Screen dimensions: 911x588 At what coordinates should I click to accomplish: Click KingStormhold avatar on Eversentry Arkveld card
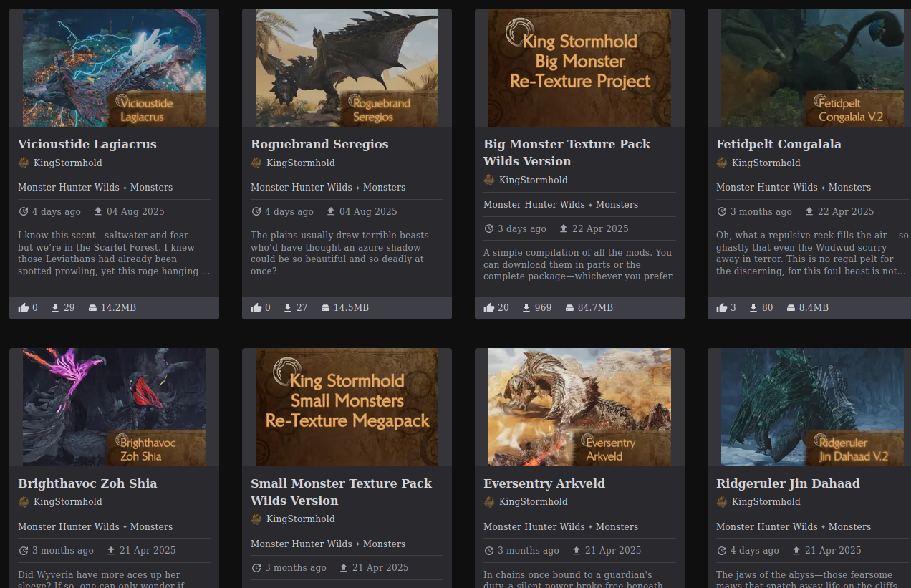coord(489,501)
